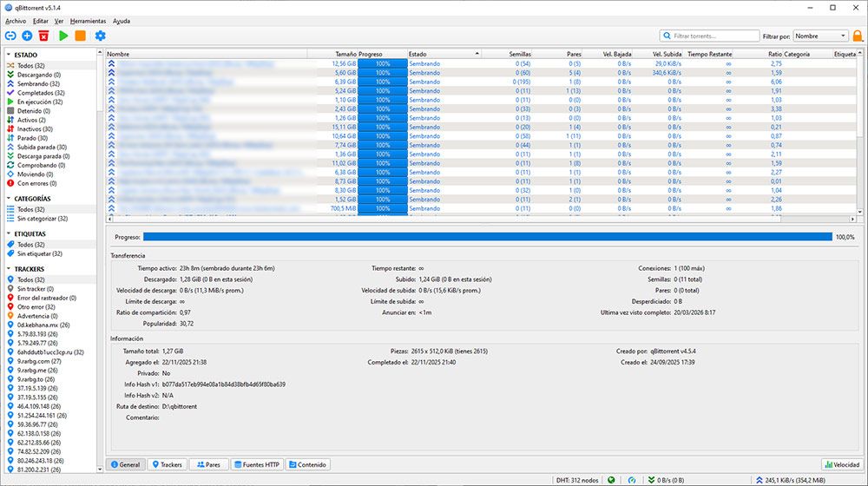Image resolution: width=868 pixels, height=486 pixels.
Task: Click the green start torrent play icon
Action: pos(63,36)
